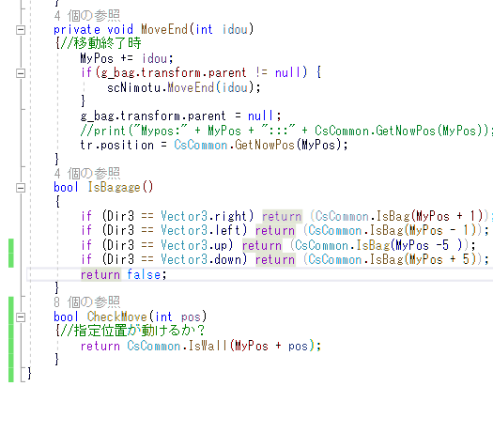493x448 pixels.
Task: Click the MoveEnd method name in declaration
Action: (164, 29)
